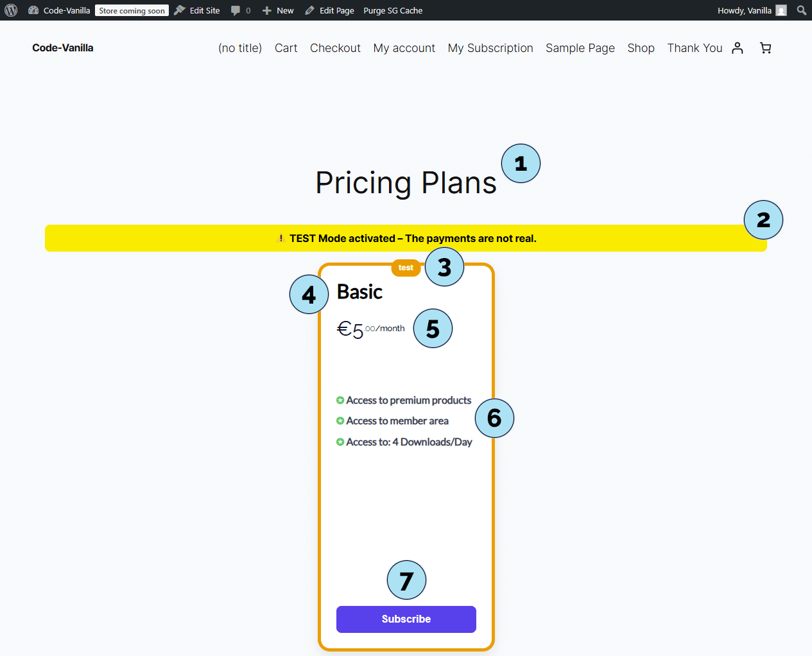Open the Thank You page link
The height and width of the screenshot is (656, 812).
695,48
